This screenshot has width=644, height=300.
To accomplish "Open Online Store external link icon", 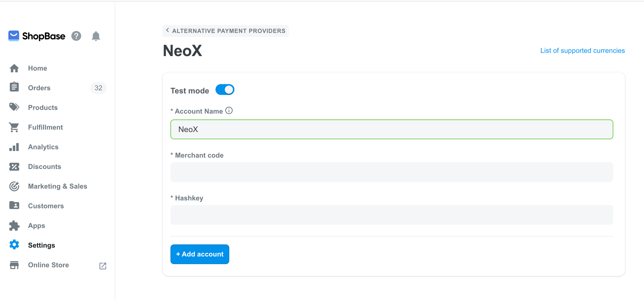I will point(103,266).
